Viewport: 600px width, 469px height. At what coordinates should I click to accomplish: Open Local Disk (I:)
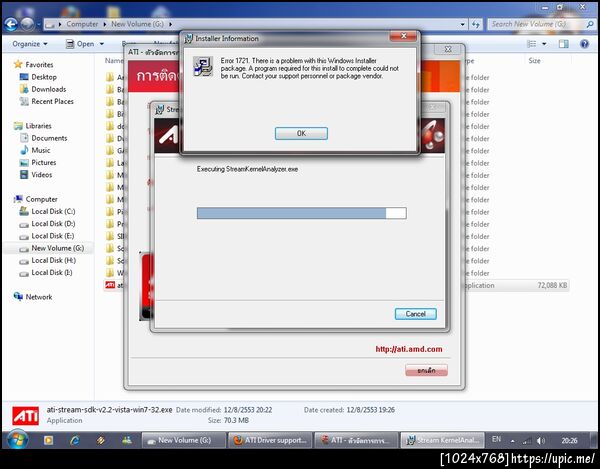[x=52, y=272]
